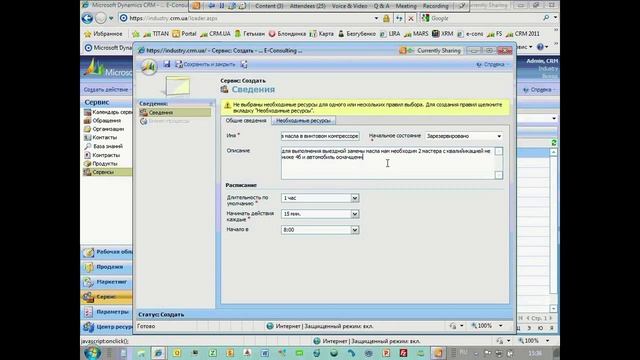Open the Portal bookmark
The width and height of the screenshot is (640, 360).
point(184,34)
